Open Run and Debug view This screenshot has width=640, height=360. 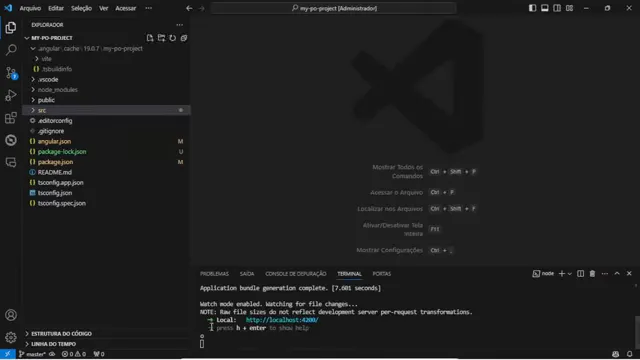(x=11, y=96)
